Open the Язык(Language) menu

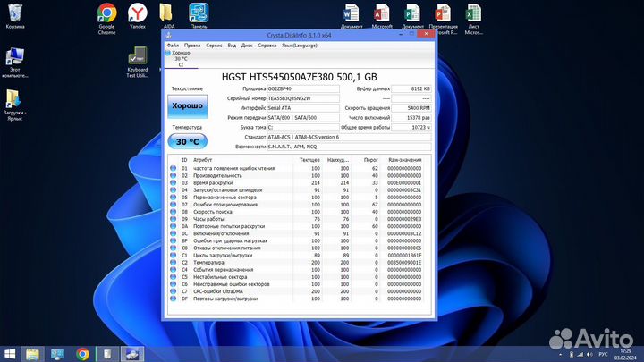pyautogui.click(x=300, y=46)
